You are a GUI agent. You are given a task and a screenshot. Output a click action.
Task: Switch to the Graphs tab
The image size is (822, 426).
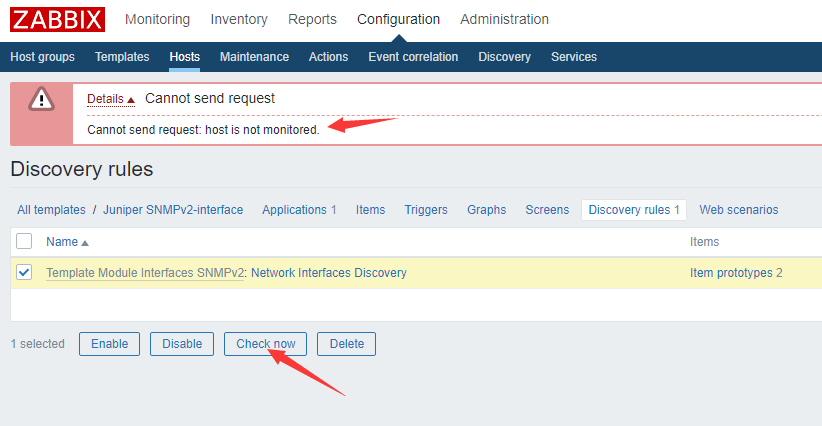pos(486,210)
